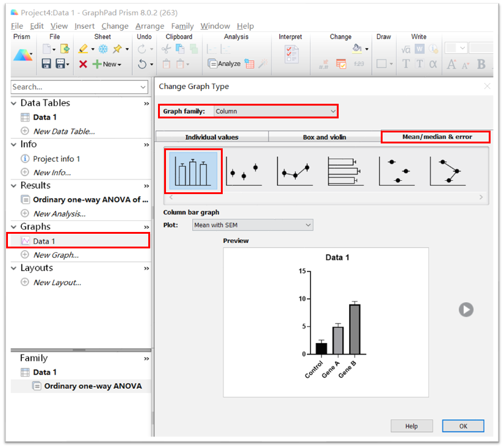This screenshot has width=504, height=448.
Task: Click the yellow pushpin sheet icon
Action: 117,49
